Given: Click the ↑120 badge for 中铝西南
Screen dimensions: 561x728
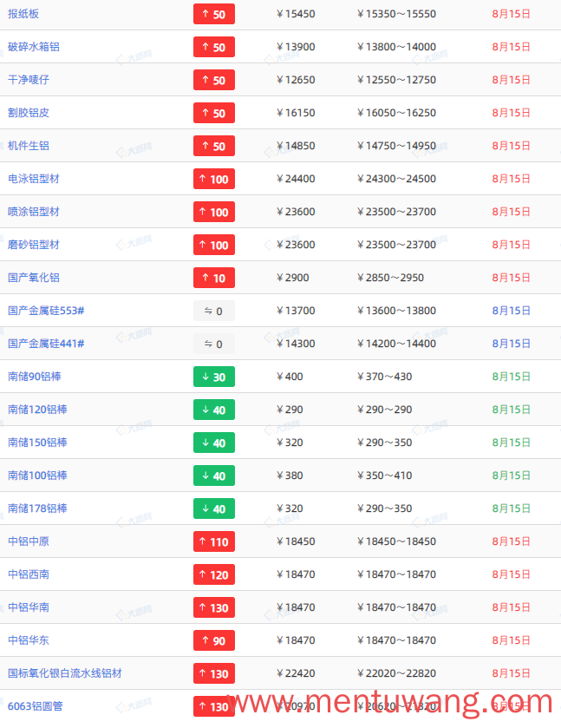Looking at the screenshot, I should coord(214,574).
